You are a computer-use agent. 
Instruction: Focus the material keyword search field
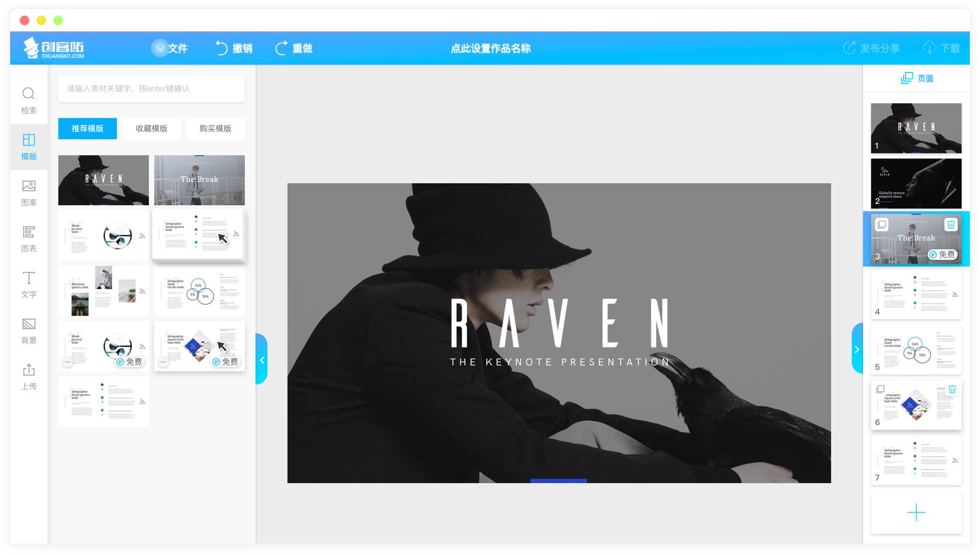coord(151,89)
